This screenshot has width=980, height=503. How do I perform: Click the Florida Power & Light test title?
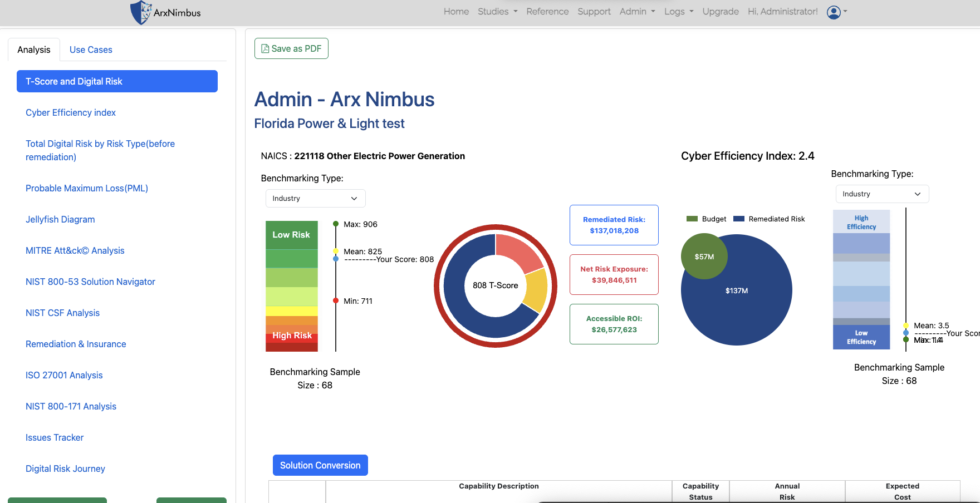pos(329,124)
